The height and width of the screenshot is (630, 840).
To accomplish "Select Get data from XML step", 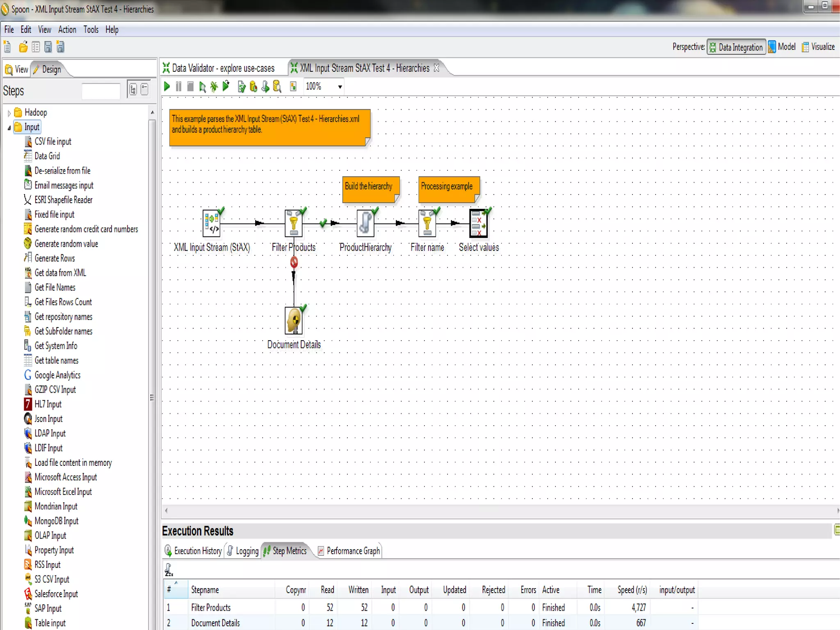I will (x=60, y=273).
